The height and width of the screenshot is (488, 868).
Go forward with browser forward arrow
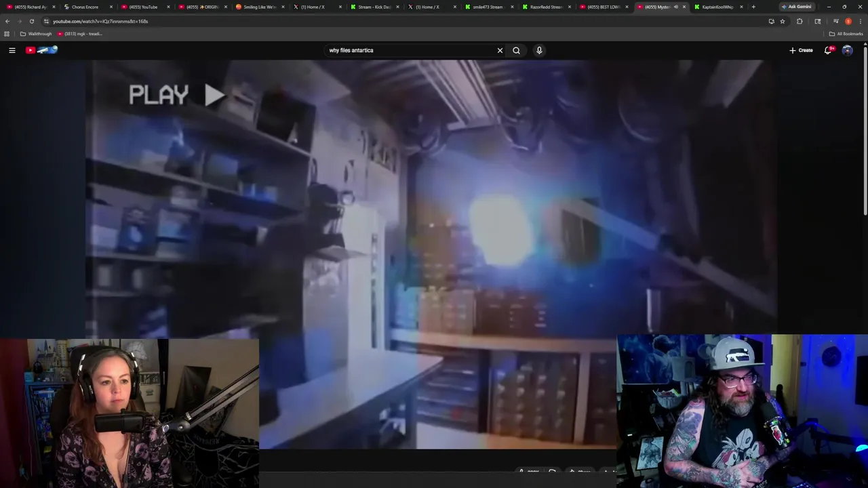click(x=20, y=21)
